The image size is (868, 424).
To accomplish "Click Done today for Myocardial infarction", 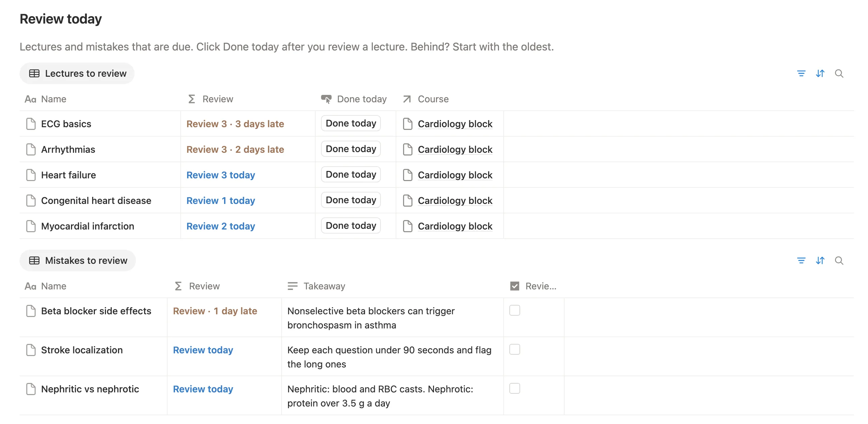I will [351, 226].
